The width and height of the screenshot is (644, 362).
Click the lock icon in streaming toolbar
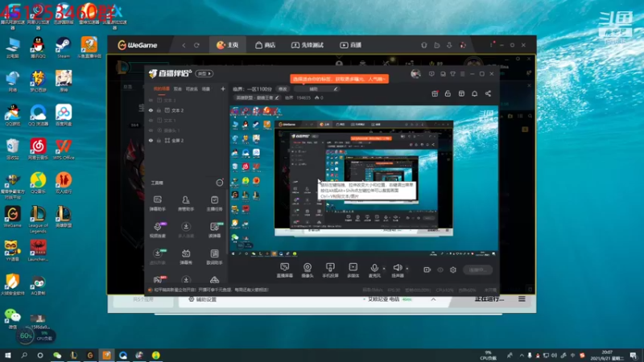[448, 93]
